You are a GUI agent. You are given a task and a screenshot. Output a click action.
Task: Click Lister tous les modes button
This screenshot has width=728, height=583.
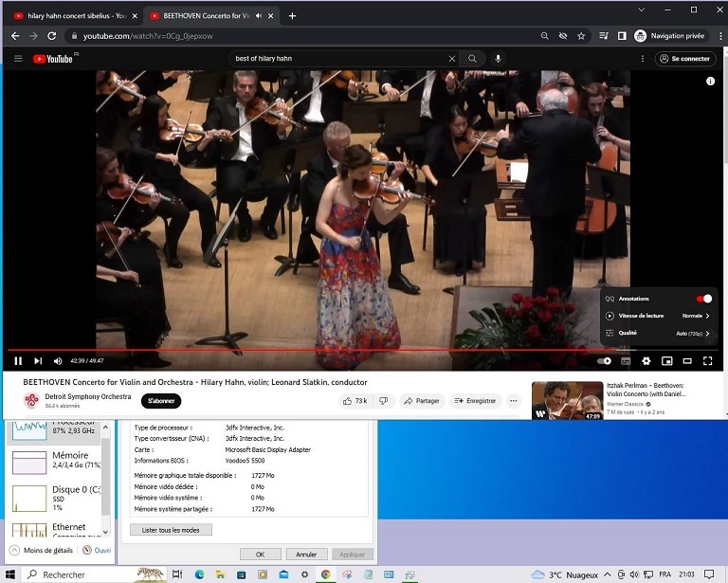pyautogui.click(x=171, y=530)
